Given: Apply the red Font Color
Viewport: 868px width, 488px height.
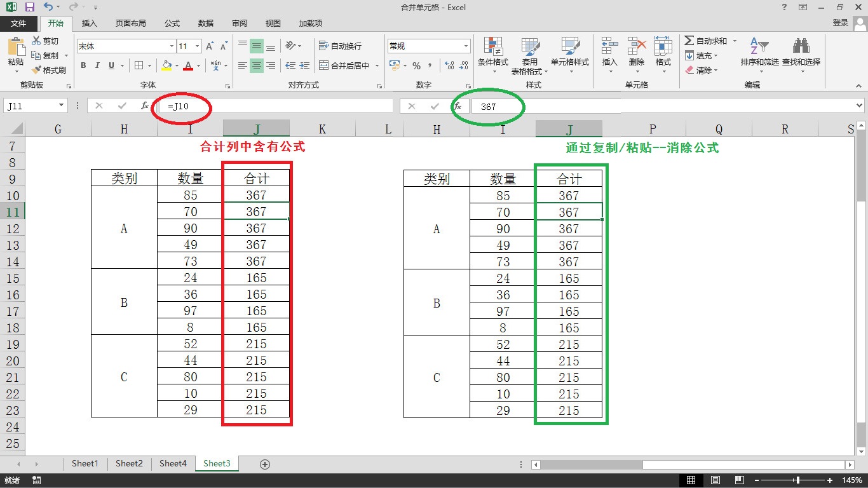Looking at the screenshot, I should click(188, 65).
